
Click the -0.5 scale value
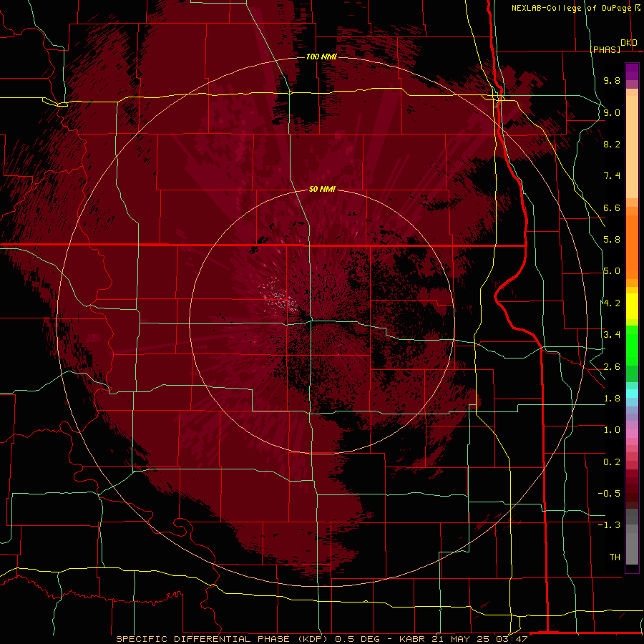click(609, 494)
